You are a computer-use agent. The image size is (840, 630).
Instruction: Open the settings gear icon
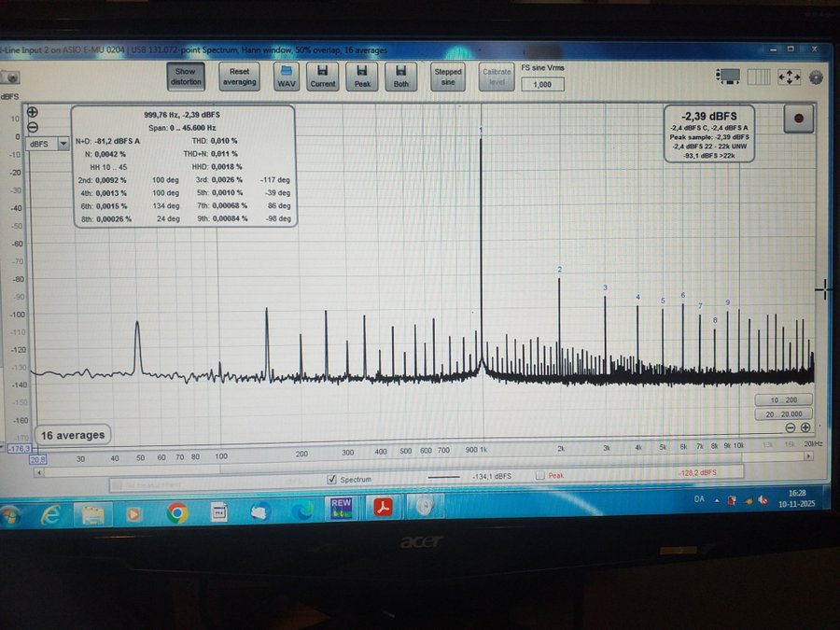tap(816, 77)
